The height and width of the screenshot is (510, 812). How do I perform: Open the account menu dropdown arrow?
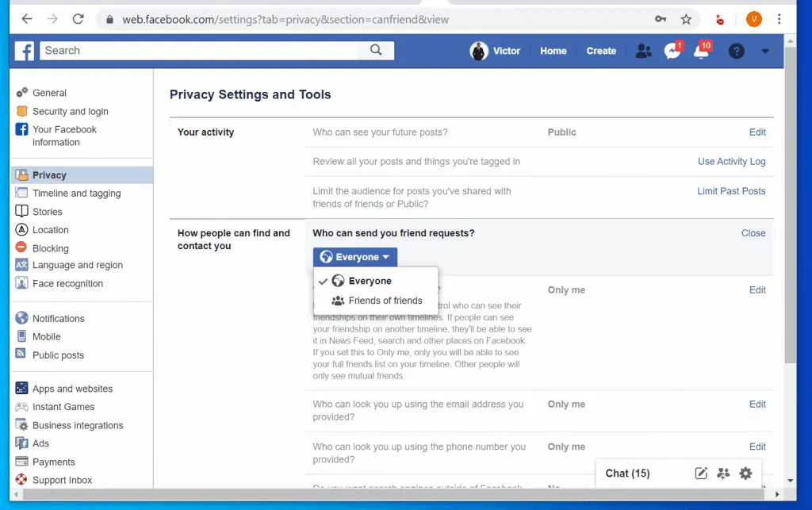[765, 51]
